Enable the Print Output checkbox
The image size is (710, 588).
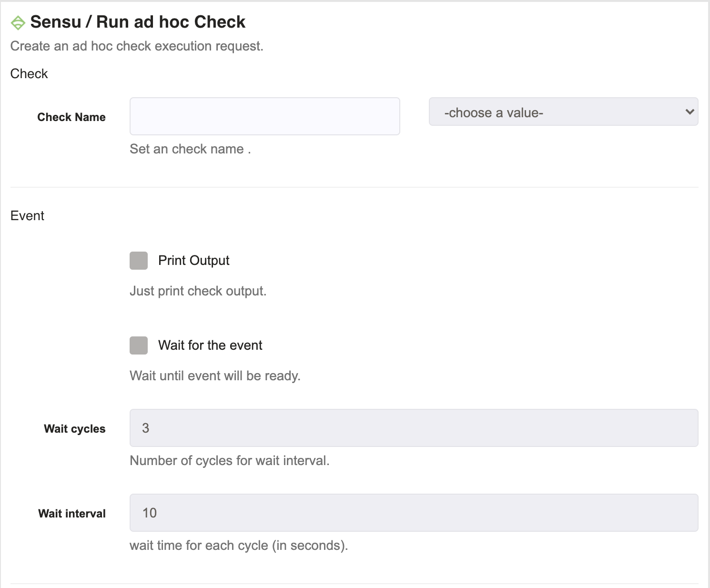[x=139, y=261]
